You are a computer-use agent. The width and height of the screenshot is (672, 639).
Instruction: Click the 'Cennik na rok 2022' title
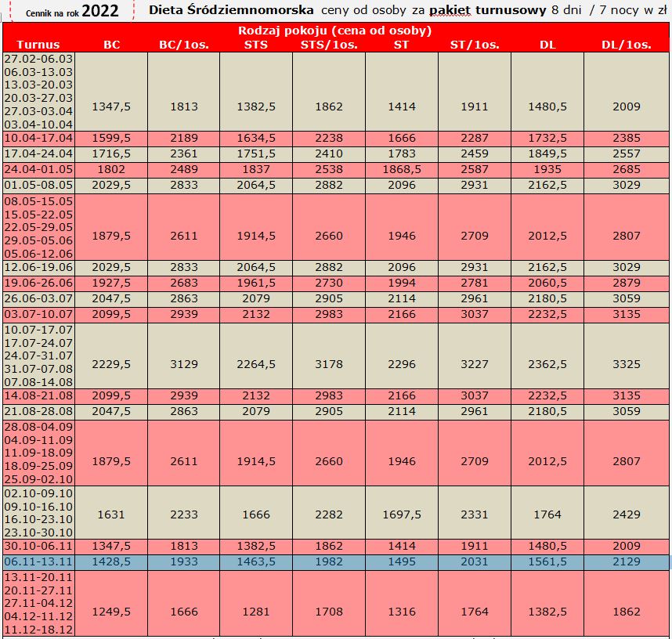72,11
